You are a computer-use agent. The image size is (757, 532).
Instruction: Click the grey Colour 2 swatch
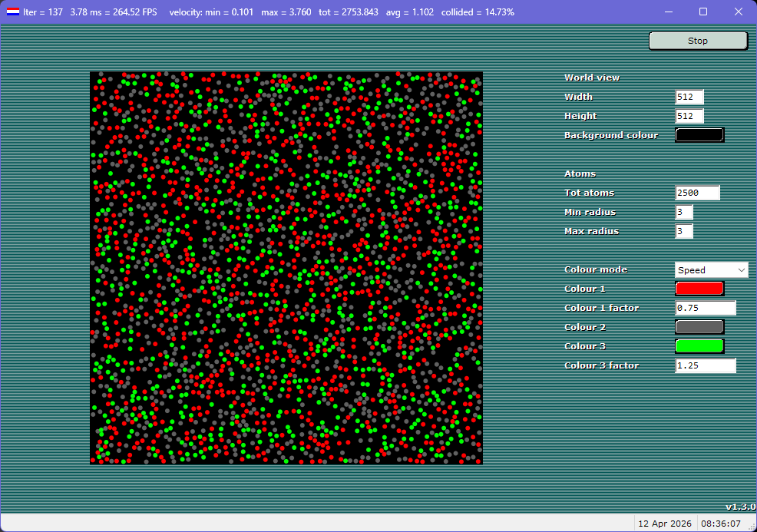click(x=699, y=326)
